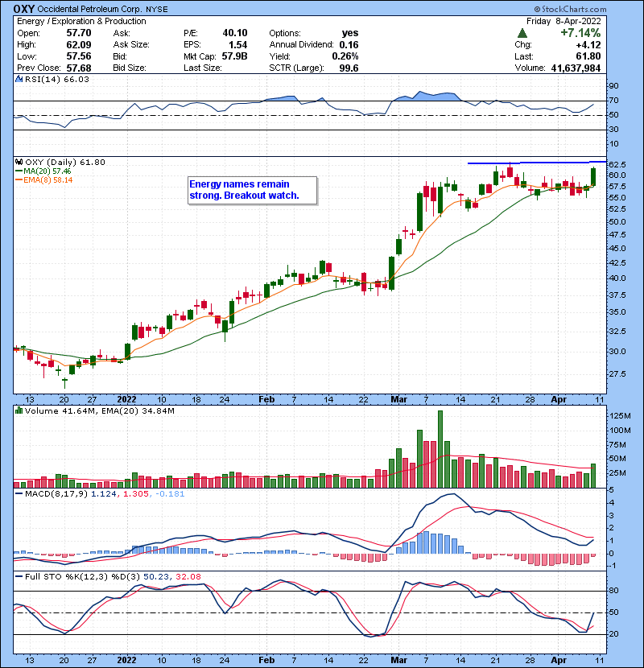This screenshot has width=644, height=668.
Task: Click the MACD(8,17,9) indicator label
Action: [56, 494]
